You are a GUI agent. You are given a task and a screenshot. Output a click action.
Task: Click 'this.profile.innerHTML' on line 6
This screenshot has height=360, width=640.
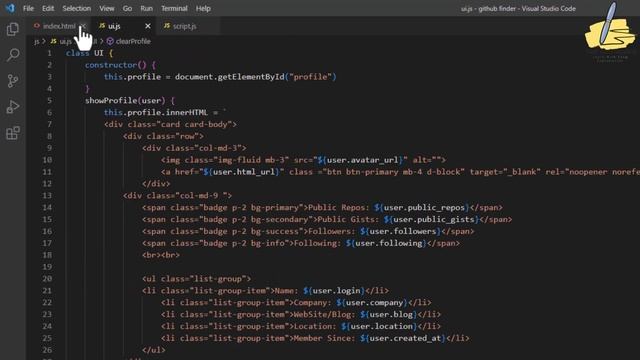coord(156,112)
